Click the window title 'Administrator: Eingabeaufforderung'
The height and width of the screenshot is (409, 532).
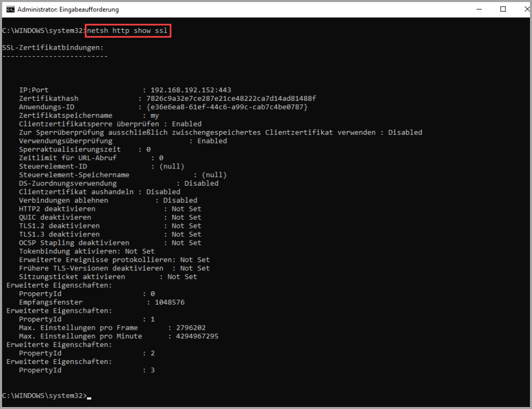68,9
